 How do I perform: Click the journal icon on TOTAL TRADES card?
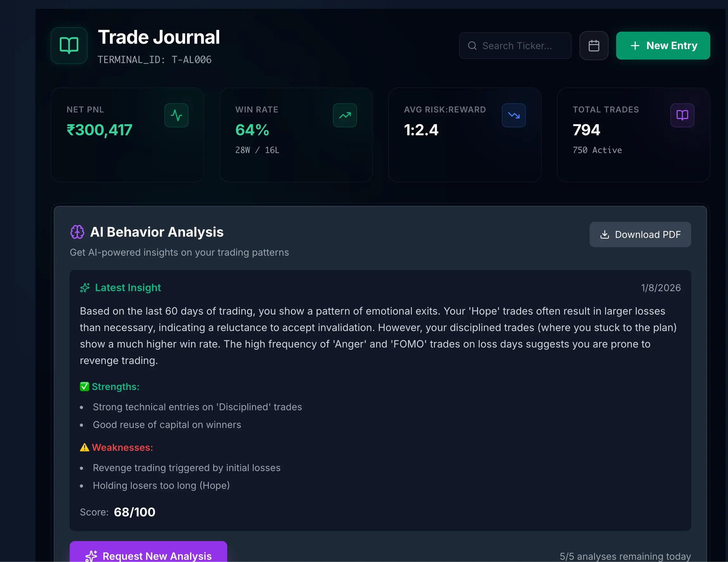(682, 115)
